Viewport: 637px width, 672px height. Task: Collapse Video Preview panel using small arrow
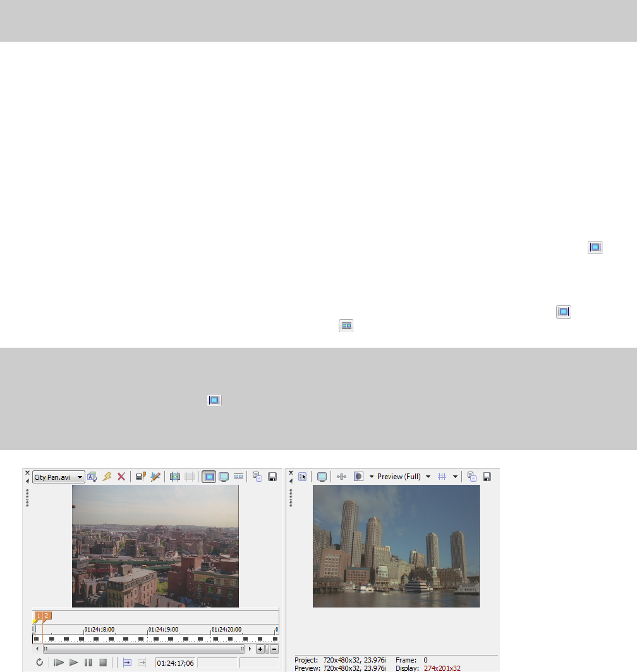(291, 481)
